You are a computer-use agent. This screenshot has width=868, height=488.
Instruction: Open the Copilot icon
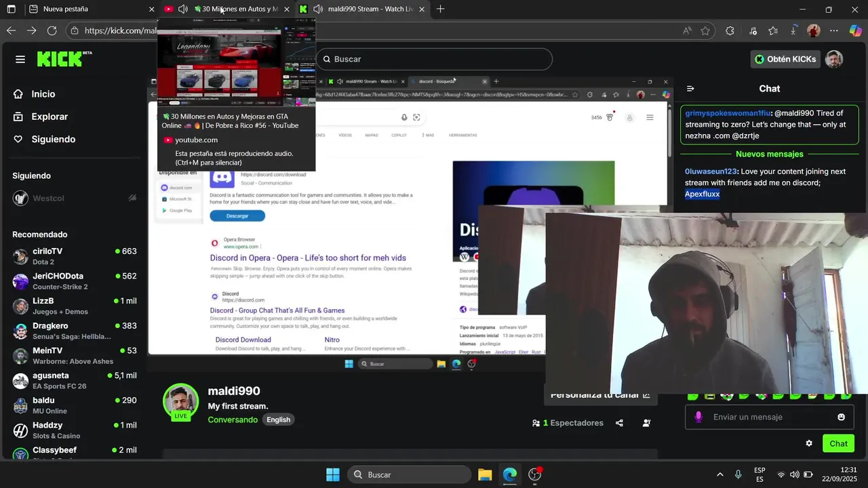click(x=855, y=30)
